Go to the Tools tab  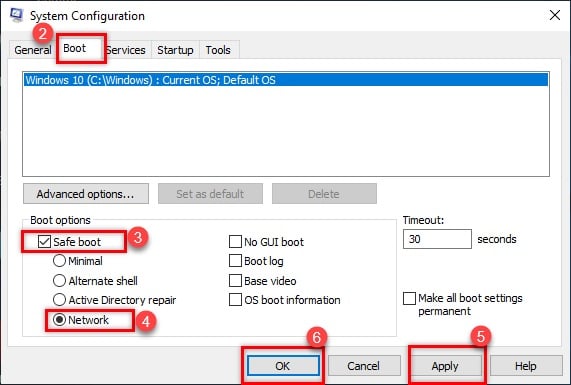[218, 50]
